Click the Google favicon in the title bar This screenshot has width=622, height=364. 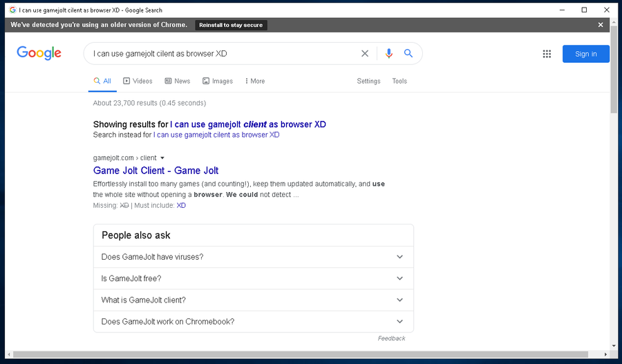tap(12, 10)
